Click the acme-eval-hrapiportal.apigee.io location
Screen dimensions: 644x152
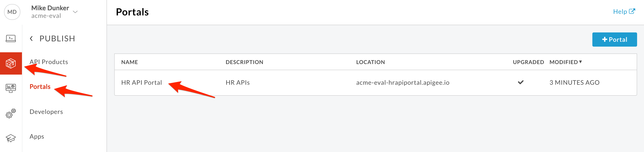tap(402, 82)
